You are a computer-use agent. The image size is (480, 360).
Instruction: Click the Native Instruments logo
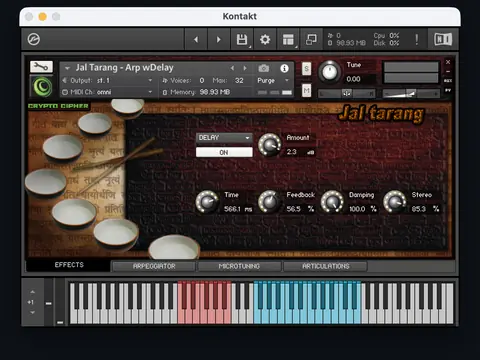point(443,39)
